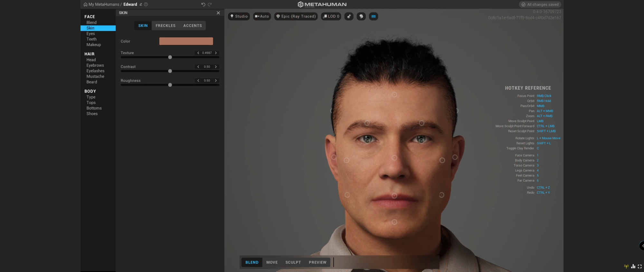Select Mustache under HAIR

[x=95, y=76]
